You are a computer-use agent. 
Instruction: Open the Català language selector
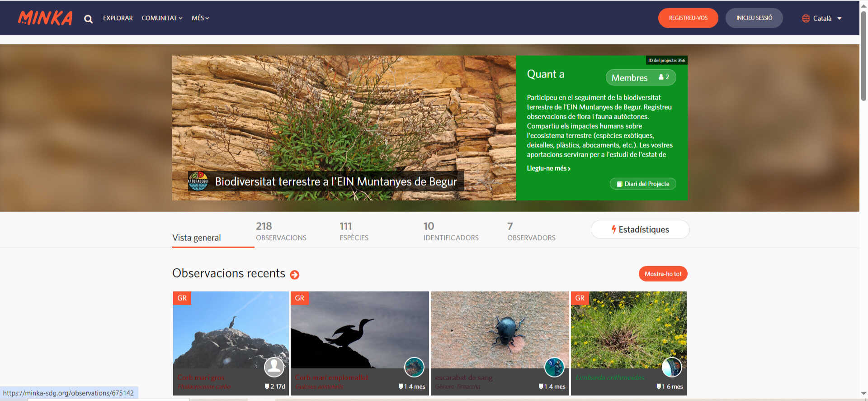[x=822, y=19]
